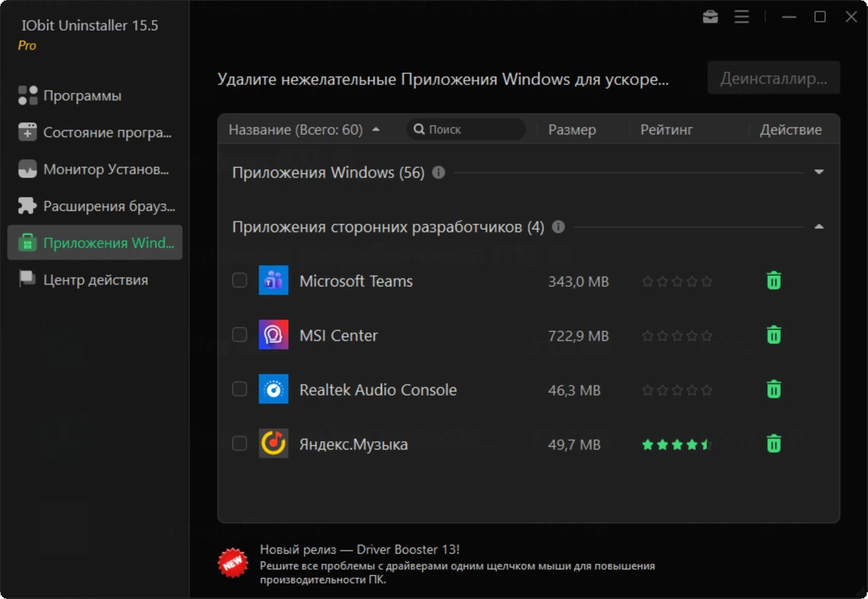
Task: Open the Расширения брауз... section
Action: pyautogui.click(x=95, y=206)
